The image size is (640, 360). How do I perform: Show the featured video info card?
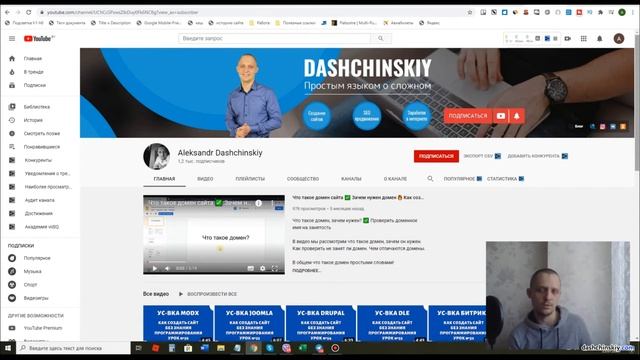(258, 203)
